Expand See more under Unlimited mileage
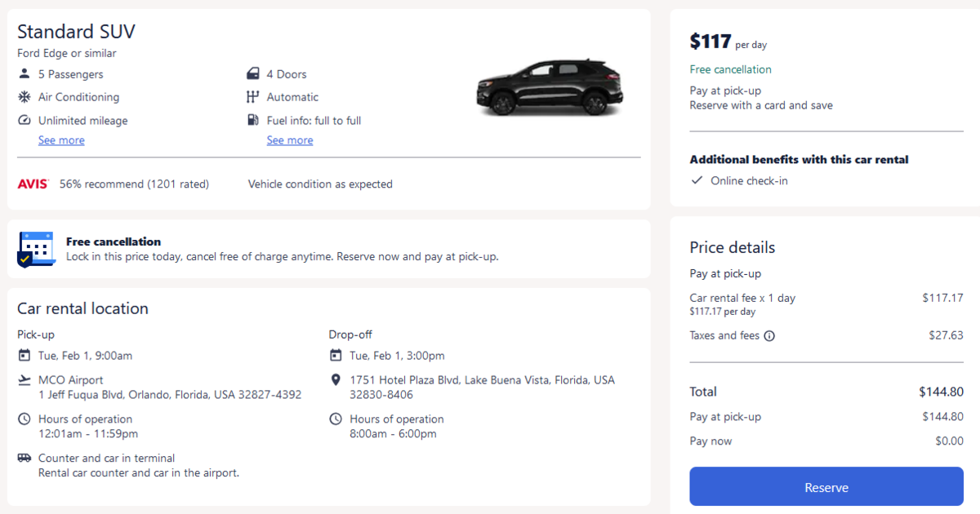 pos(61,140)
